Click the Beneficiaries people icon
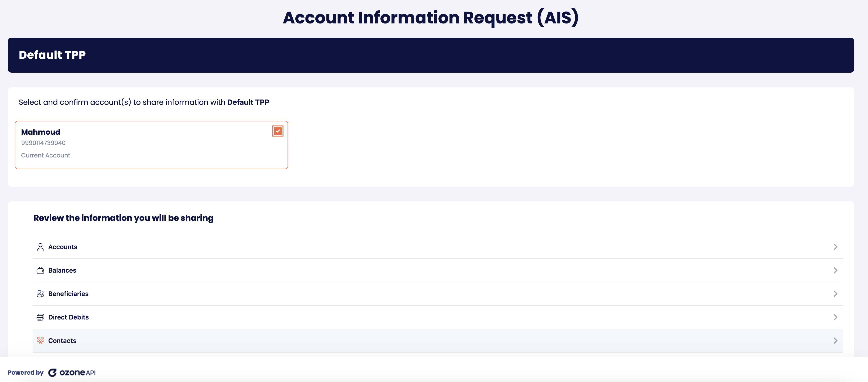This screenshot has height=382, width=868. click(40, 294)
